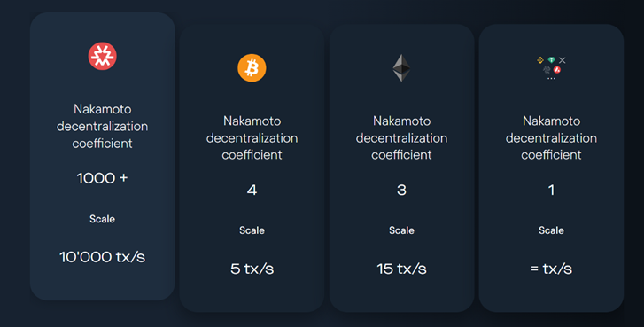The width and height of the screenshot is (644, 327).
Task: Click the red snowflake-style logo icon
Action: (102, 56)
